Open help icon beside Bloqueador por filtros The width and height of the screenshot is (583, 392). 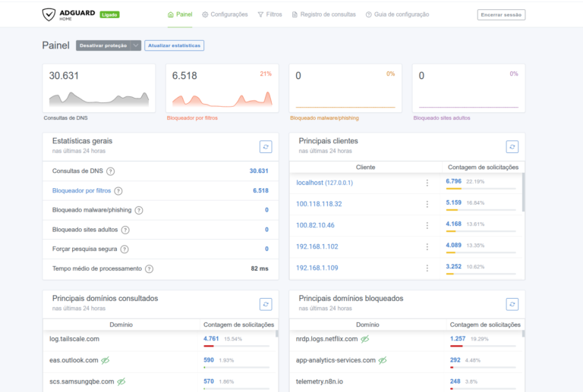(x=118, y=191)
